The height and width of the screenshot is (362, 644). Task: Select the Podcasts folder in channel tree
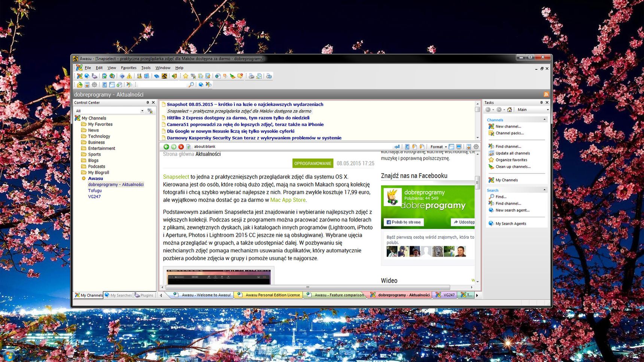click(x=97, y=166)
